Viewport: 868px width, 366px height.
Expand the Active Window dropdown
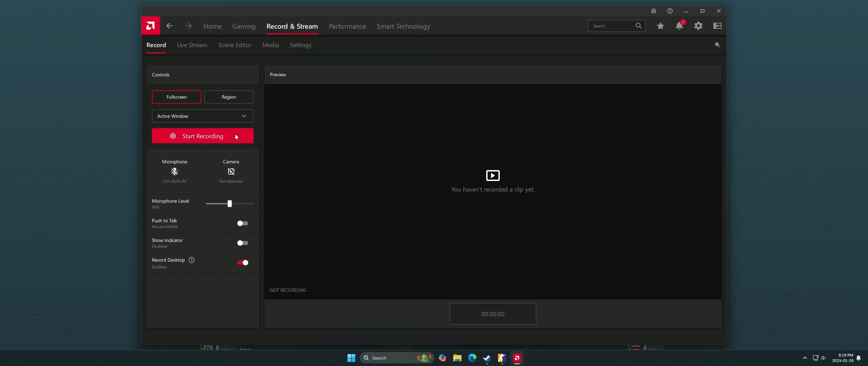[x=202, y=116]
